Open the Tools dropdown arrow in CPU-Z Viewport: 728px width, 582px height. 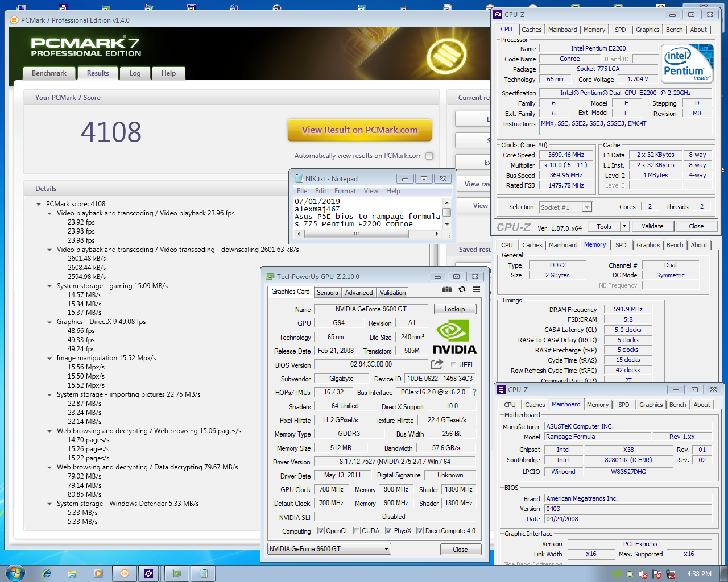[x=624, y=226]
